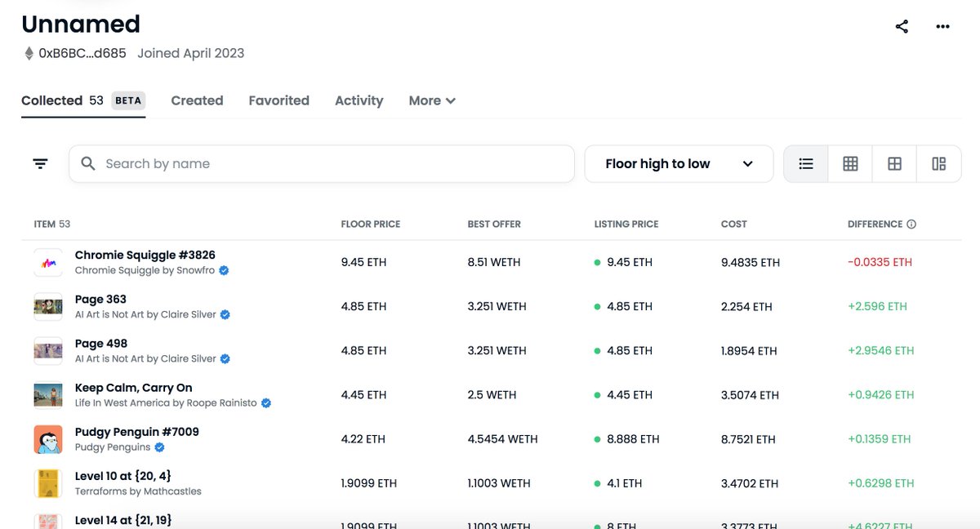Viewport: 980px width, 529px height.
Task: Expand the More tab dropdown
Action: pos(431,100)
